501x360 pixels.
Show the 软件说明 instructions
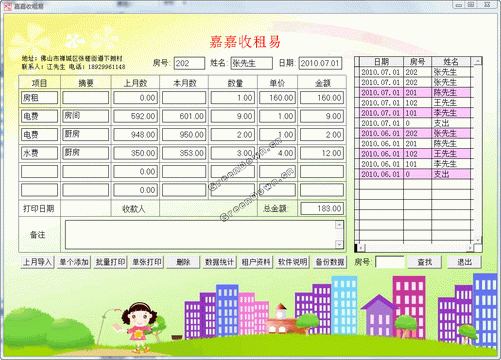coord(293,262)
